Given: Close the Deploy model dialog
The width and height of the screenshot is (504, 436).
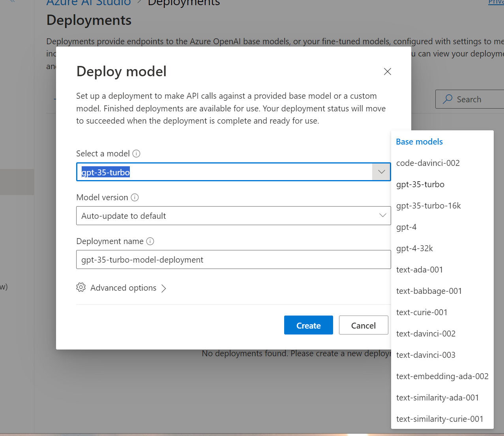Looking at the screenshot, I should coord(388,71).
